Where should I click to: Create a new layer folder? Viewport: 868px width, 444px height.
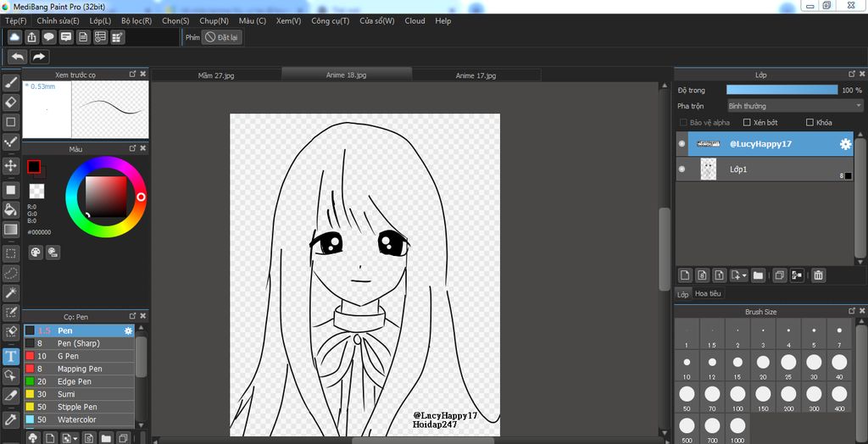point(758,275)
